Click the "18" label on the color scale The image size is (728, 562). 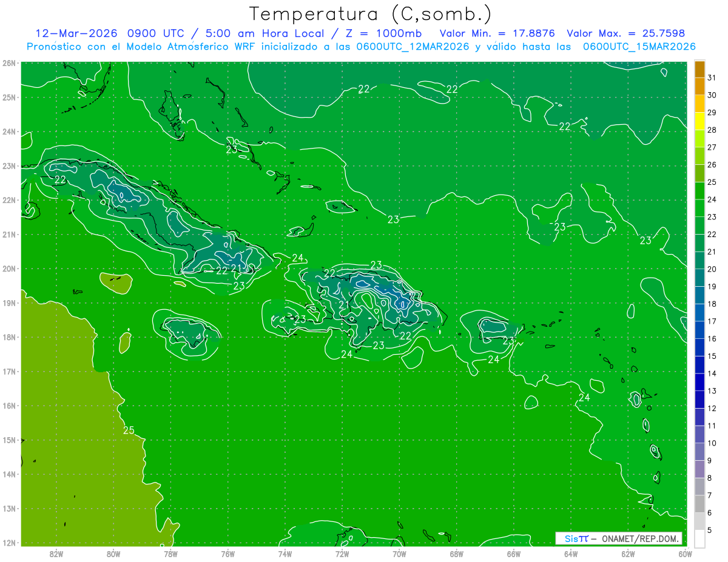coord(712,304)
